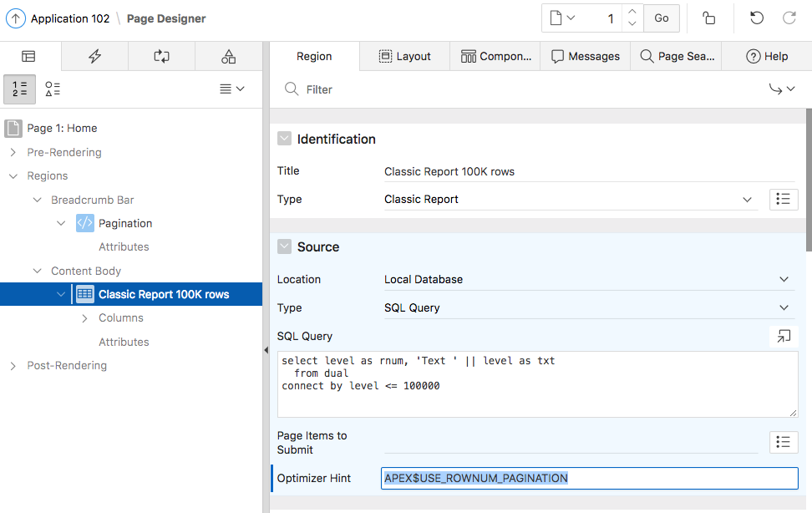Collapse the Identification section

pos(285,140)
